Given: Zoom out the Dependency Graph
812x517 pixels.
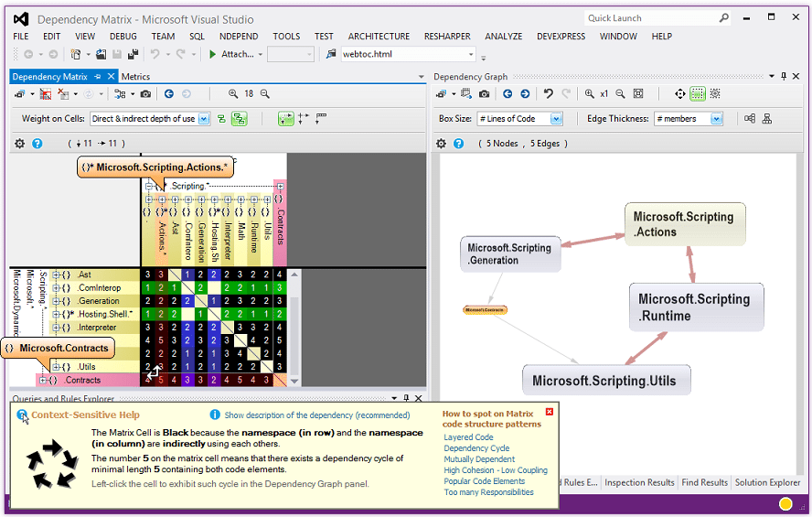Looking at the screenshot, I should point(620,93).
